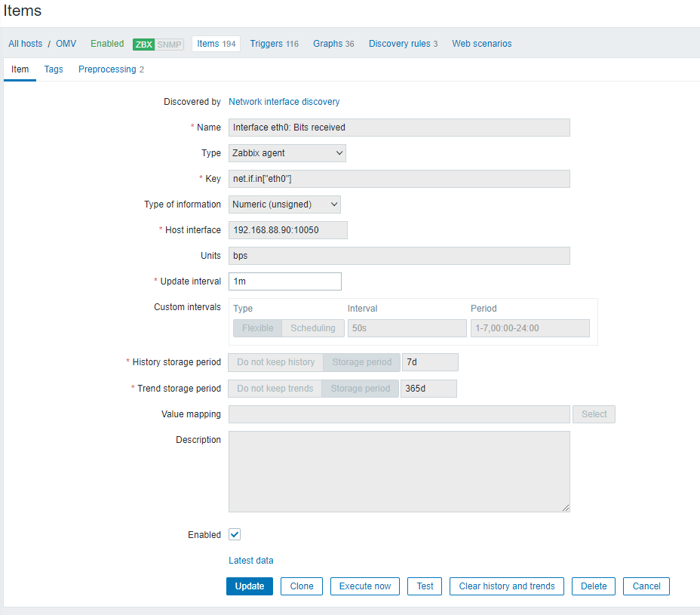Click the Update button
The width and height of the screenshot is (700, 615).
pyautogui.click(x=250, y=586)
